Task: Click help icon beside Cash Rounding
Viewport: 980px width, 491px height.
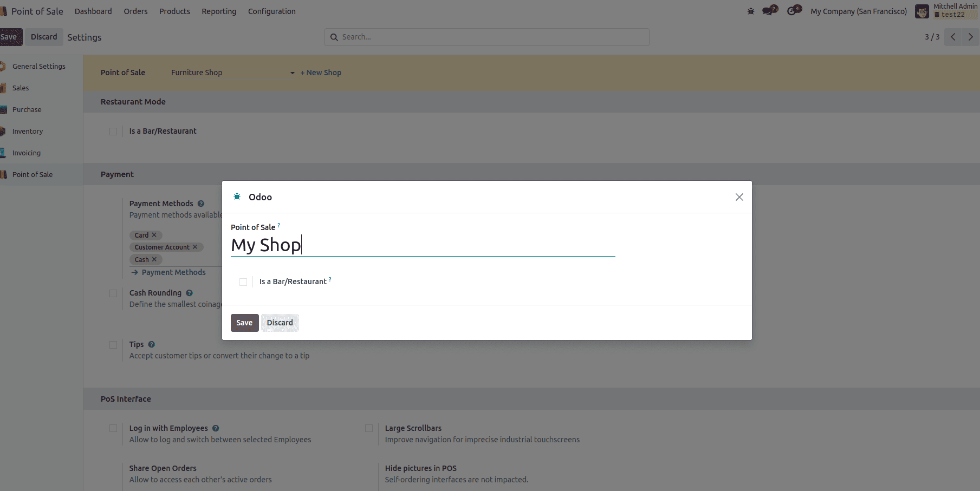Action: pyautogui.click(x=190, y=293)
